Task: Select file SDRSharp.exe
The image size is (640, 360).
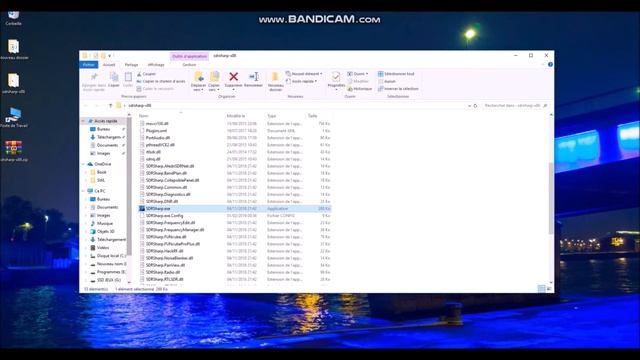Action: [235, 208]
